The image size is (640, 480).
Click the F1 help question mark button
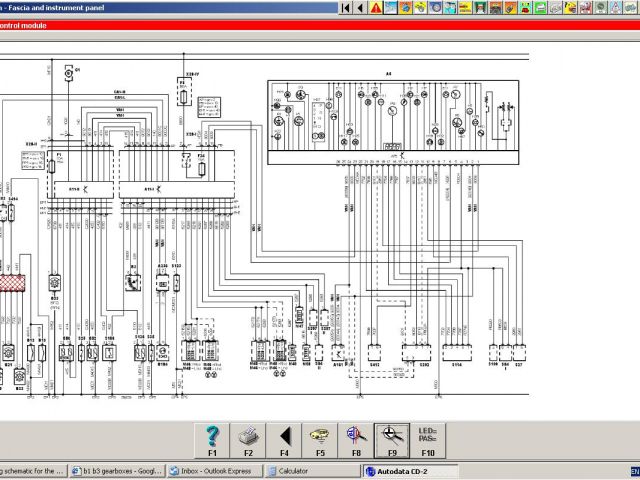[x=212, y=438]
